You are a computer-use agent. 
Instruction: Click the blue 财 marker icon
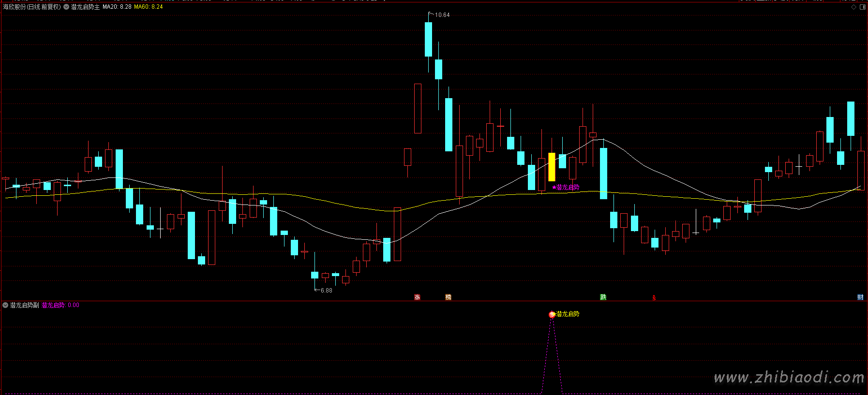coord(860,297)
